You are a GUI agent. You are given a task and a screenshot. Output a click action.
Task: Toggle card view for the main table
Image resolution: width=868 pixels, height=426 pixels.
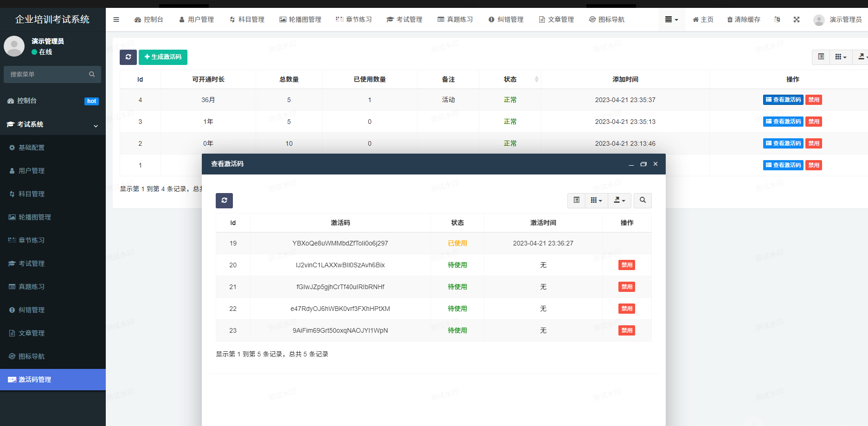[821, 57]
